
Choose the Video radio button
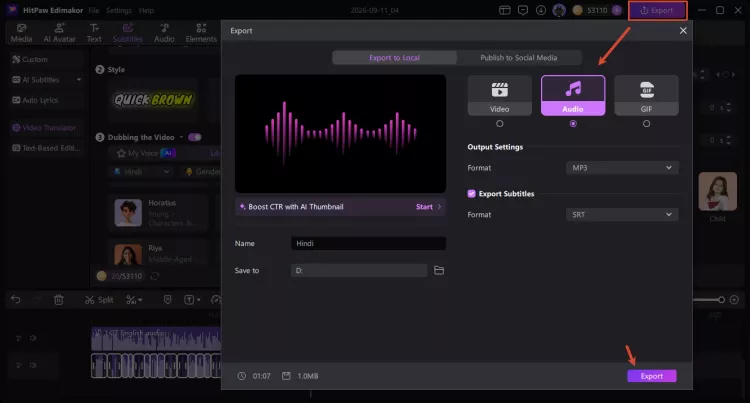tap(499, 124)
